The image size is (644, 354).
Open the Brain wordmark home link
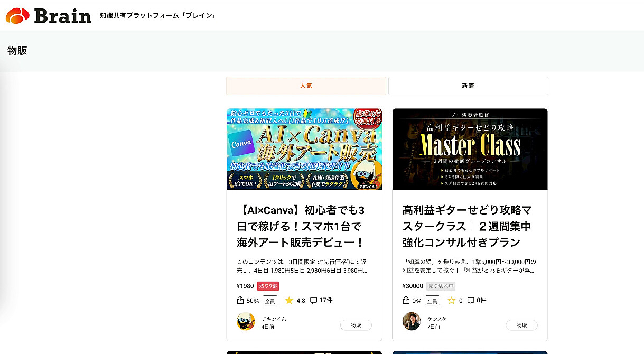(x=63, y=16)
